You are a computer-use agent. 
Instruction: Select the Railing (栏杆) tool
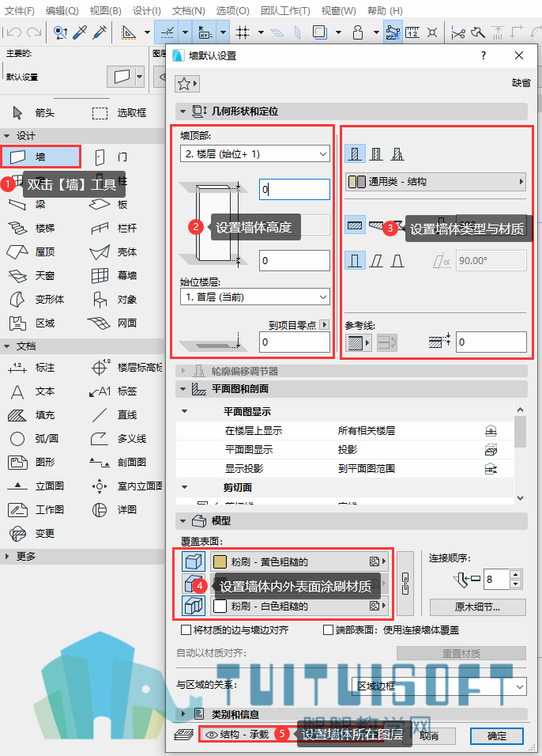[115, 228]
